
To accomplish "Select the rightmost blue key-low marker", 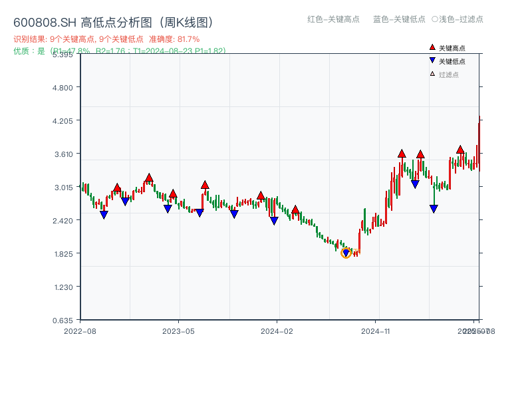I will tap(434, 209).
